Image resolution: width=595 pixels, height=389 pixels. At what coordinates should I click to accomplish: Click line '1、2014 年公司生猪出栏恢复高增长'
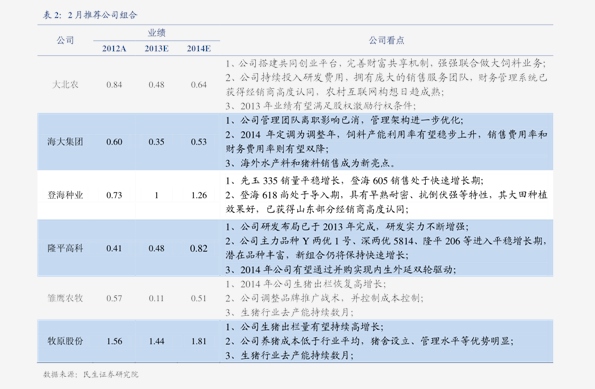click(x=305, y=284)
